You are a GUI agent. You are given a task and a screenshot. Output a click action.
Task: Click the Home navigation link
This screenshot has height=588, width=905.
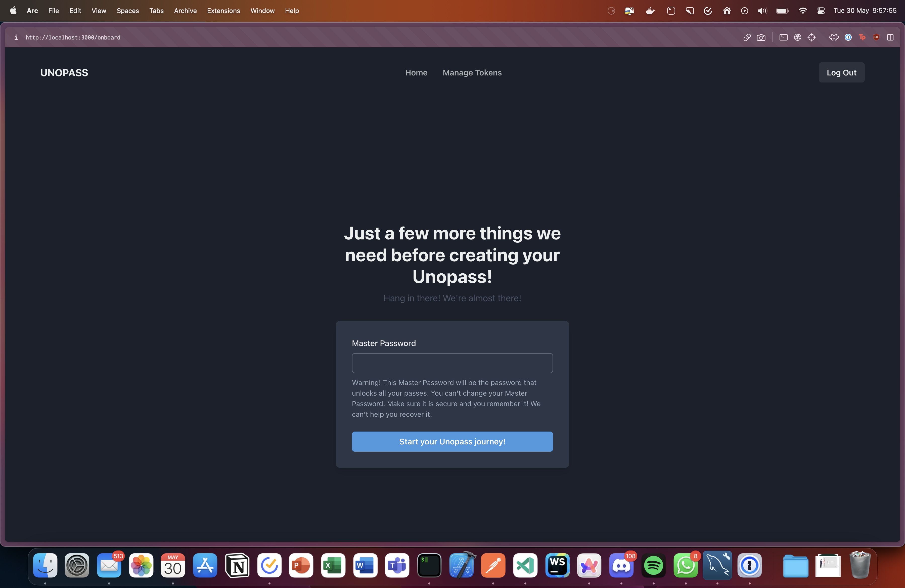pyautogui.click(x=416, y=73)
